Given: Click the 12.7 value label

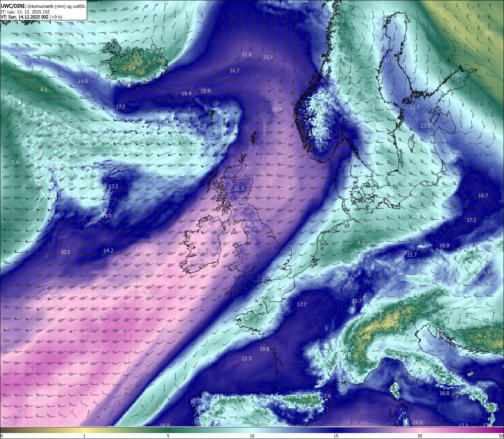Looking at the screenshot, I should [x=438, y=279].
